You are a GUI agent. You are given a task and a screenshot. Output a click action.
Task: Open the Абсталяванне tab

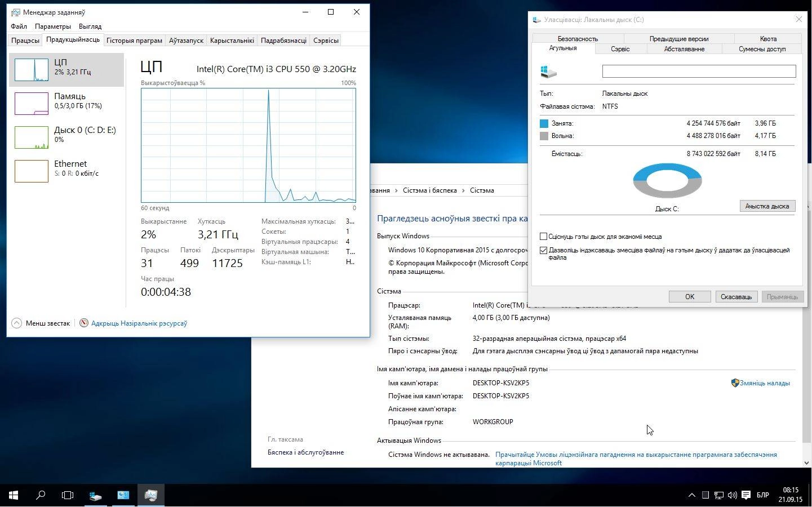[684, 49]
